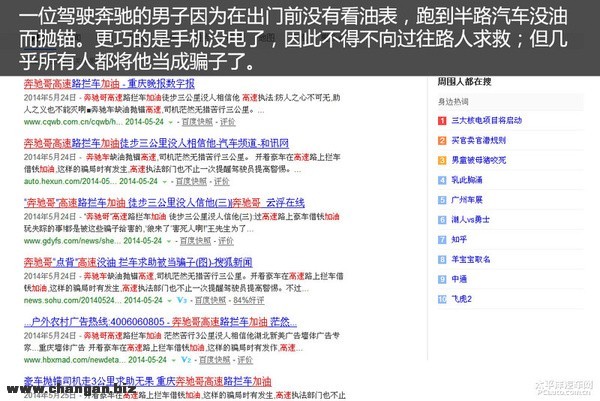The image size is (600, 401).
Task: Open hot search 乳此胸涌
Action: pyautogui.click(x=467, y=180)
